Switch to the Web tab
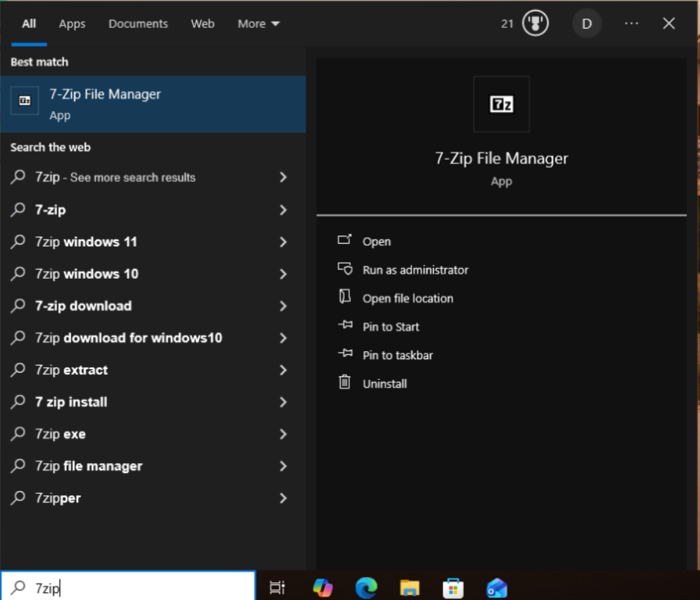 tap(203, 24)
